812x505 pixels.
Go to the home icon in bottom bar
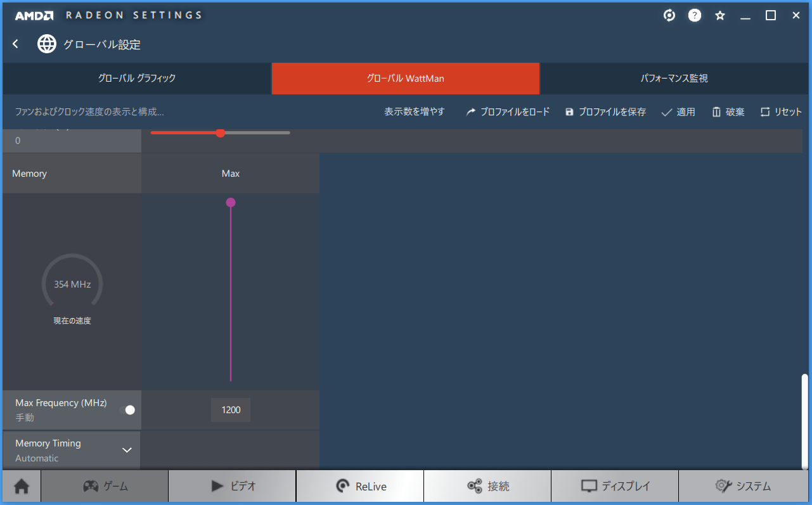pyautogui.click(x=22, y=486)
